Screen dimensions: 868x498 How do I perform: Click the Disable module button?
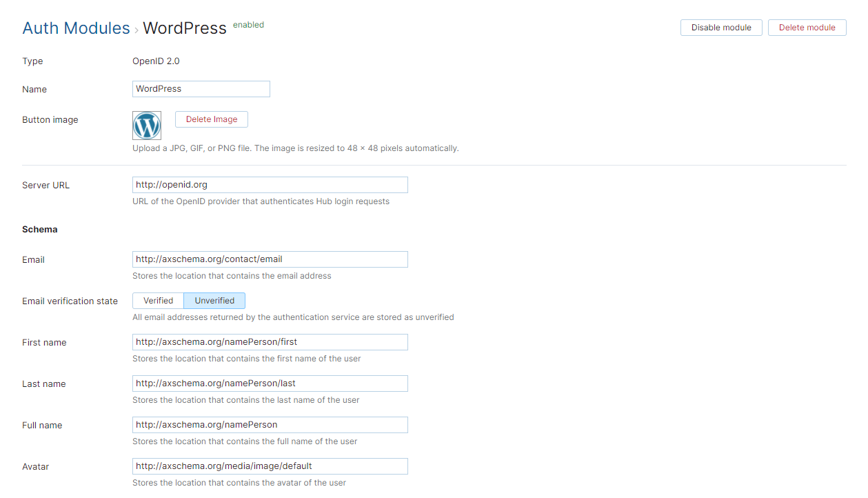click(x=721, y=28)
